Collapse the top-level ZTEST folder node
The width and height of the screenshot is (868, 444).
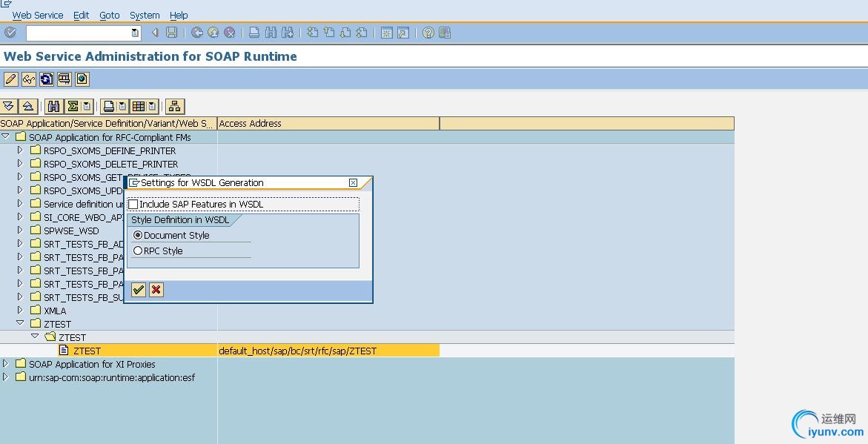tap(20, 322)
